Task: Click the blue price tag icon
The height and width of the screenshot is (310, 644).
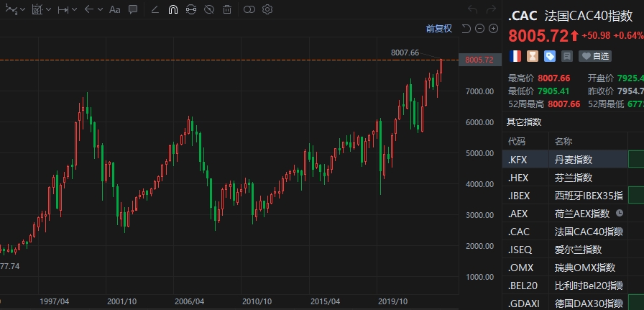Action: point(550,55)
